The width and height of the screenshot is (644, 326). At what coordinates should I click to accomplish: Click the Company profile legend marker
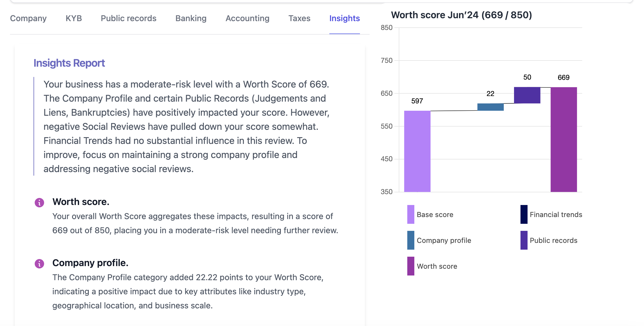tap(410, 240)
